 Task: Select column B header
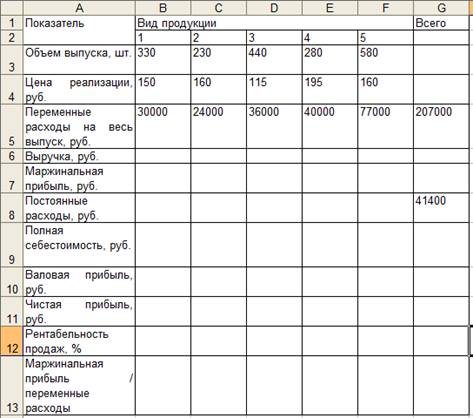pos(163,8)
